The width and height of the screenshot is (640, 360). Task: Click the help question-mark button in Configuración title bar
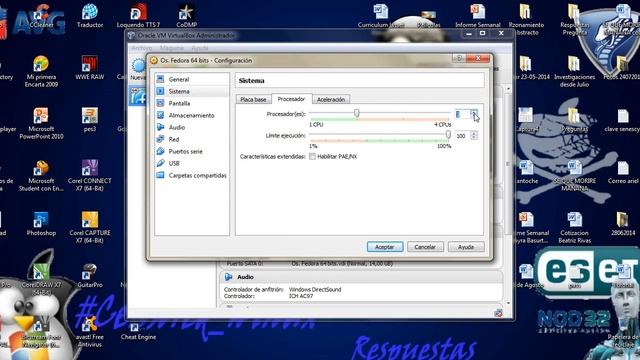459,59
